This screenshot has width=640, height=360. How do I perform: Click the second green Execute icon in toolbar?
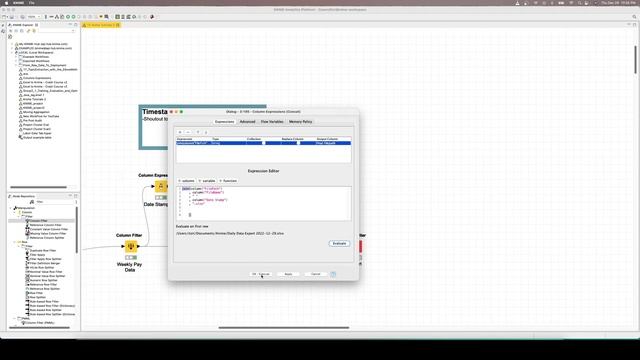tap(73, 17)
